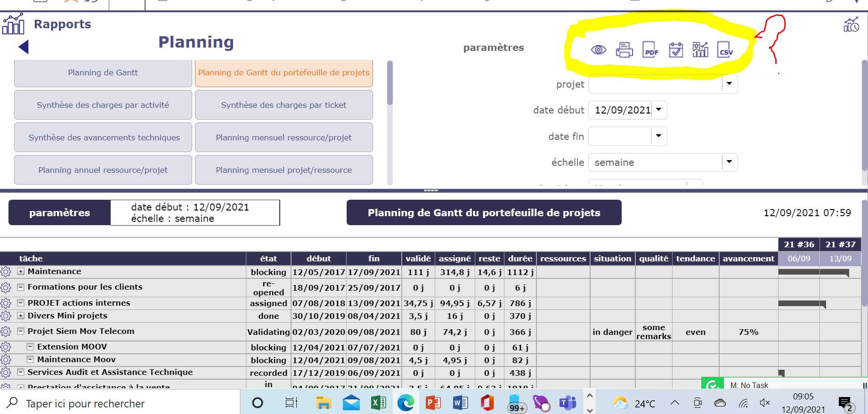Image resolution: width=868 pixels, height=414 pixels.
Task: Choose Synthèse des charges par ticket
Action: click(284, 105)
